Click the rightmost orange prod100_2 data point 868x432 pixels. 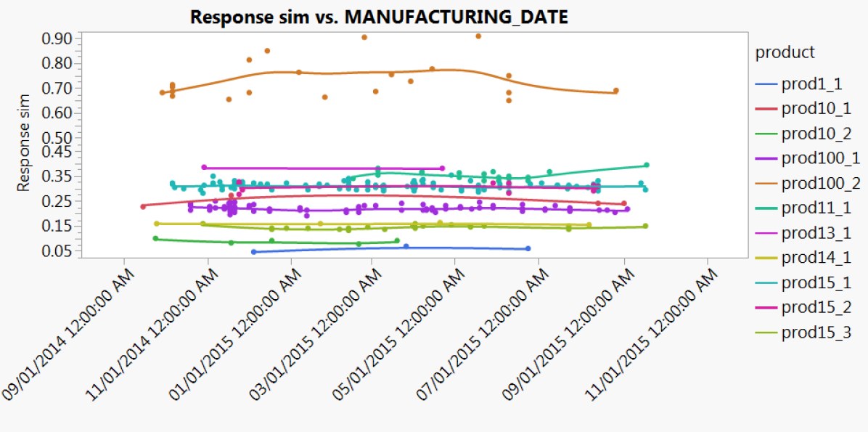point(615,91)
